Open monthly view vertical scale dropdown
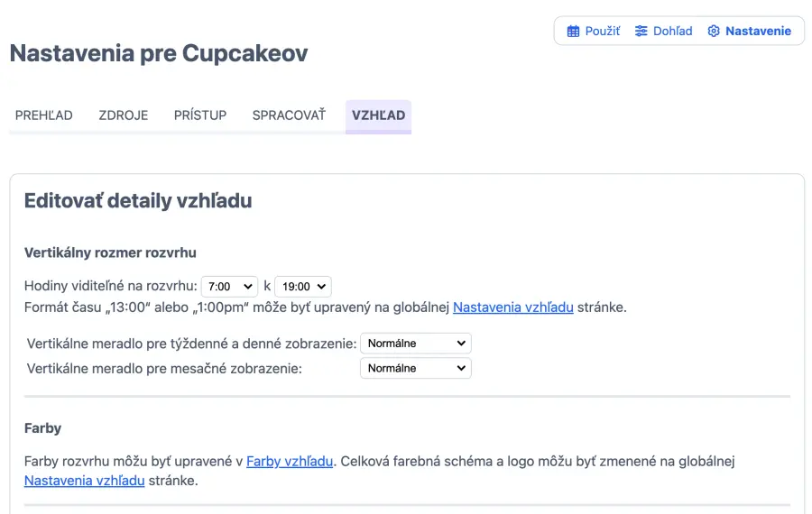This screenshot has height=514, width=812. point(416,368)
